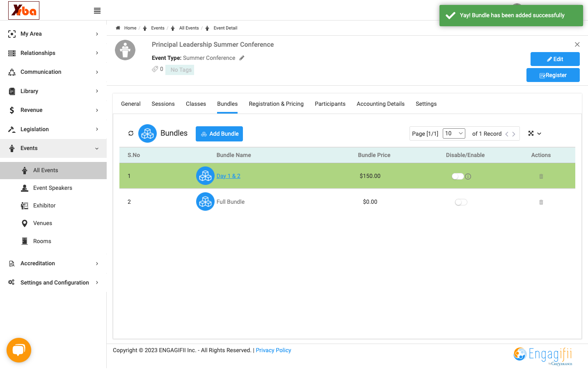Viewport: 588px width, 369px height.
Task: Open the records per page dropdown
Action: [x=454, y=133]
